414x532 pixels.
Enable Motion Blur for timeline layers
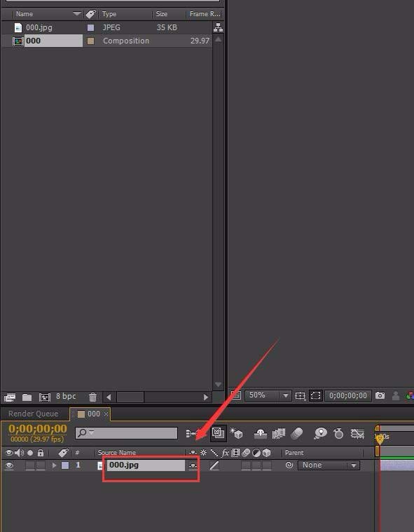point(297,433)
